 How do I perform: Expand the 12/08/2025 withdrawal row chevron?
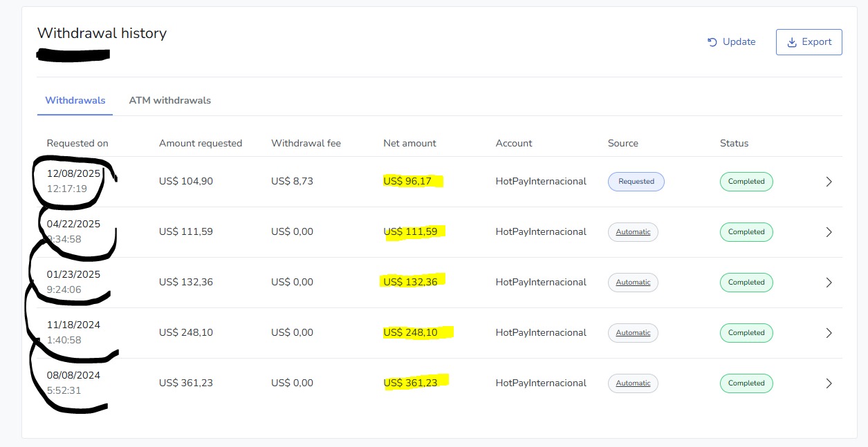(x=829, y=182)
